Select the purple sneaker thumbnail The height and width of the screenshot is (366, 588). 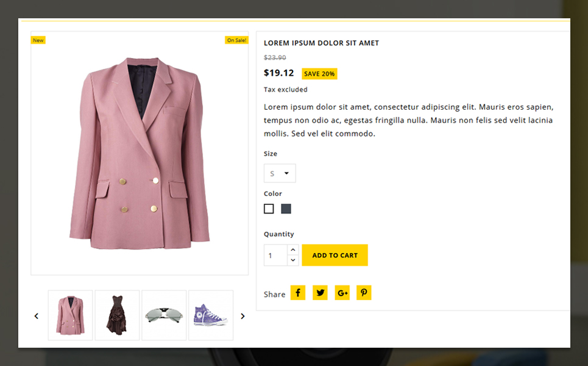point(211,315)
